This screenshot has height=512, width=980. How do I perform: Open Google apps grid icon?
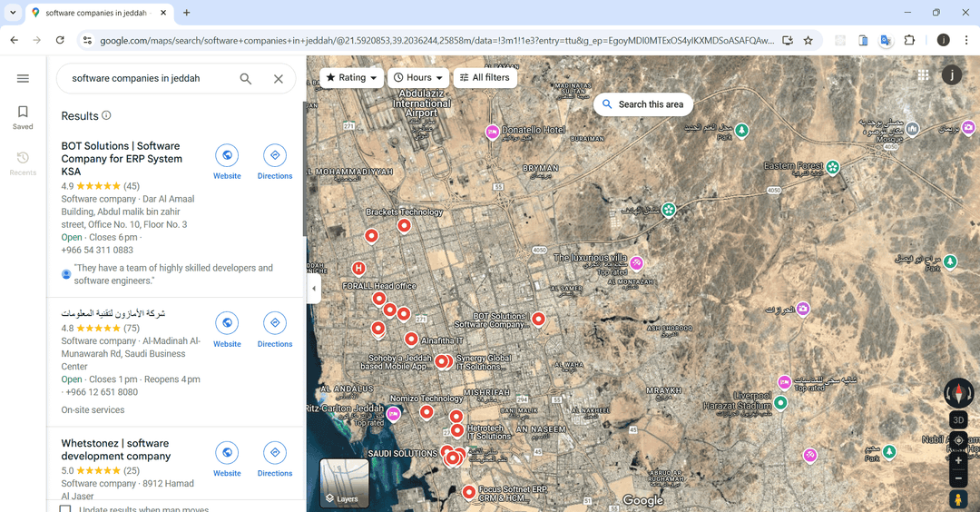point(923,75)
